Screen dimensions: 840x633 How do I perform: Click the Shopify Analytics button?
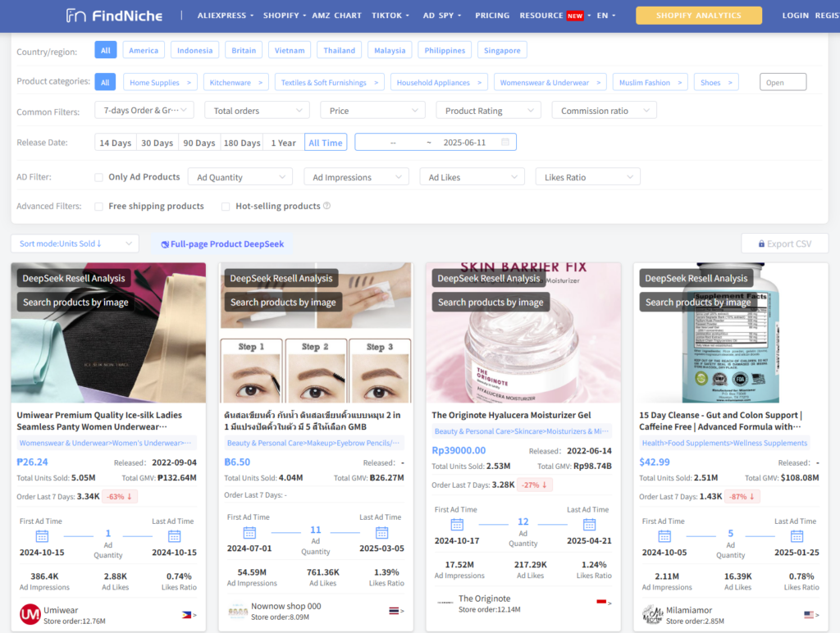[x=699, y=16]
